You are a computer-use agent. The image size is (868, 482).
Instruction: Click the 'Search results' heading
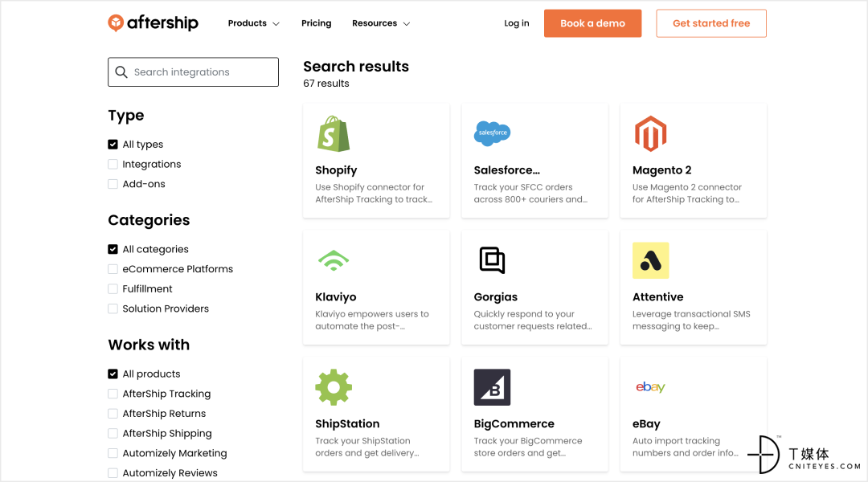pos(356,67)
